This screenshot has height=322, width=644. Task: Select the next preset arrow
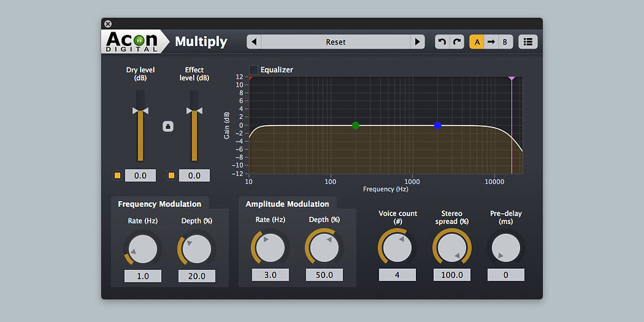pyautogui.click(x=417, y=42)
